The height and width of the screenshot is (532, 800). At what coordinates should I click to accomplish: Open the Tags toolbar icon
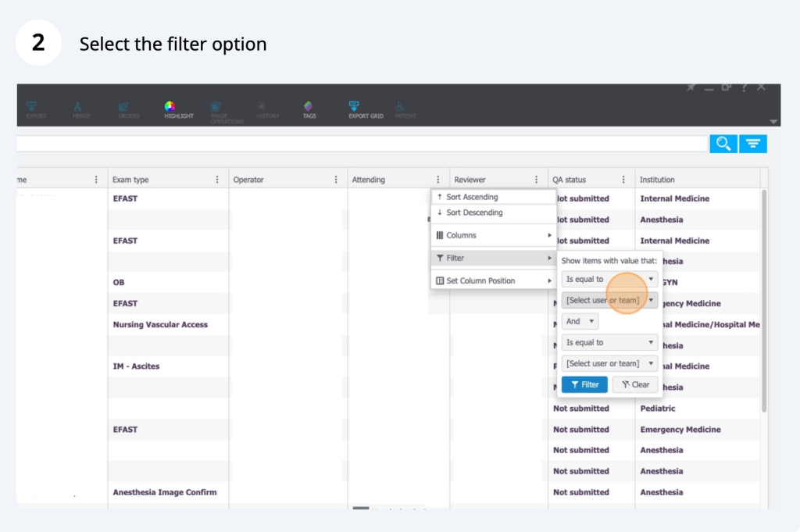coord(309,107)
